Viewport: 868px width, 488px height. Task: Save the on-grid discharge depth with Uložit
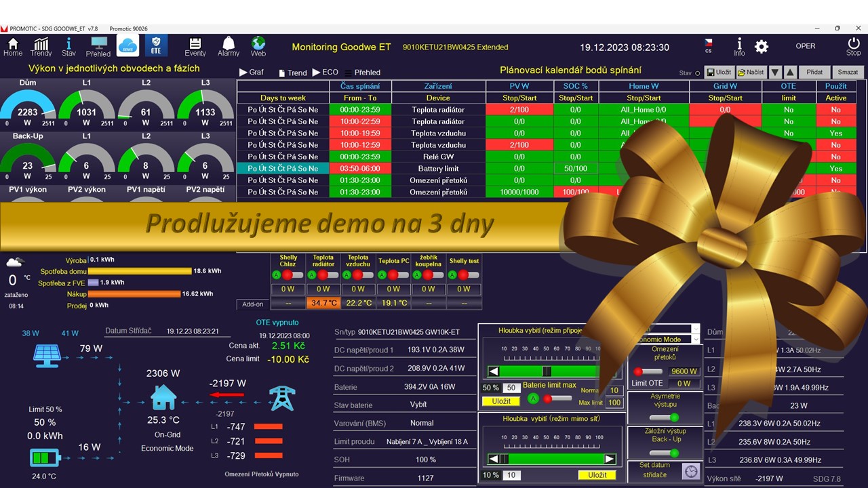(x=501, y=401)
